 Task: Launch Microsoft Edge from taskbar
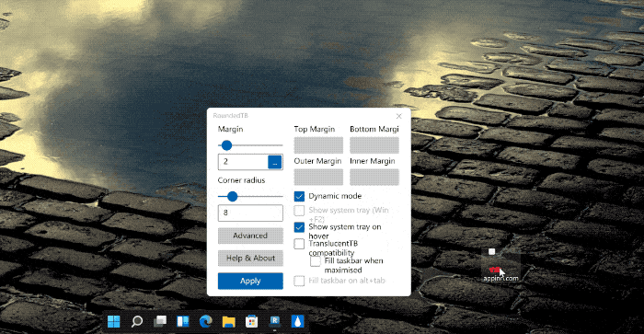click(206, 321)
